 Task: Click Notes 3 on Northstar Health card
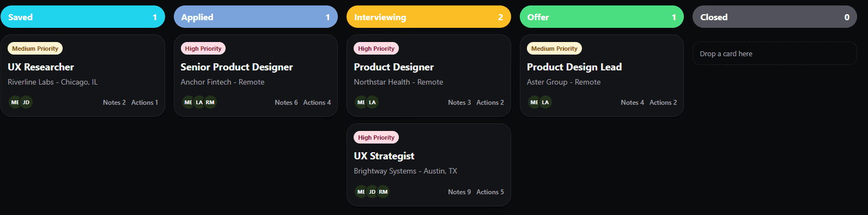[459, 103]
